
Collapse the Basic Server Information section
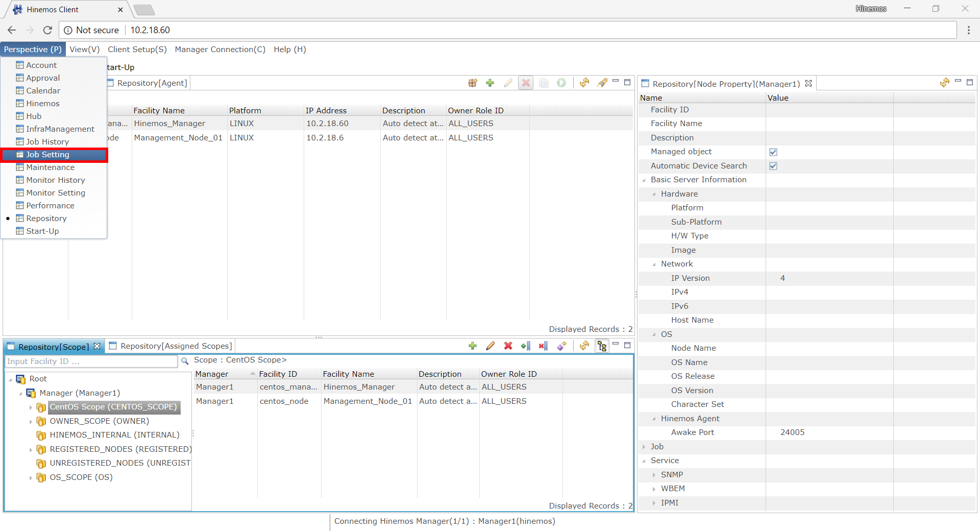pos(644,180)
